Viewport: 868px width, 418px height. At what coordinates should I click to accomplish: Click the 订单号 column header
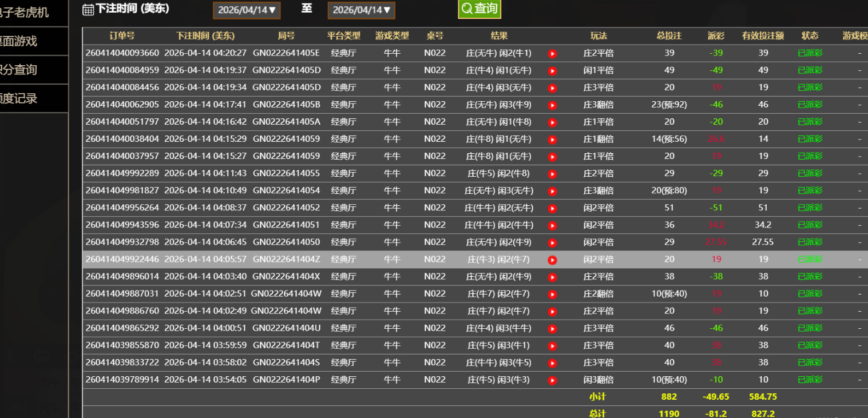tap(122, 35)
